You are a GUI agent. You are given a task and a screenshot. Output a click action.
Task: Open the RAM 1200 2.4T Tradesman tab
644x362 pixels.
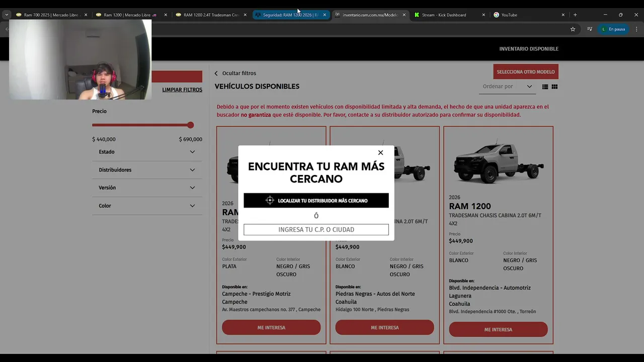(211, 15)
